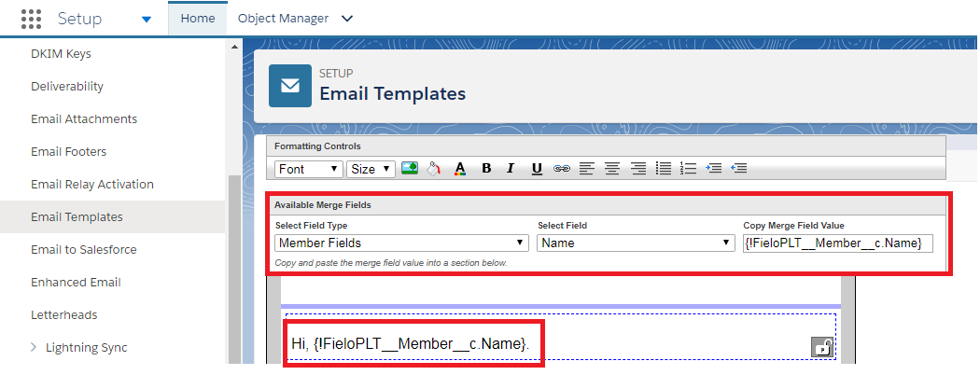This screenshot has height=375, width=980.
Task: Choose font color with the A icon
Action: [460, 169]
